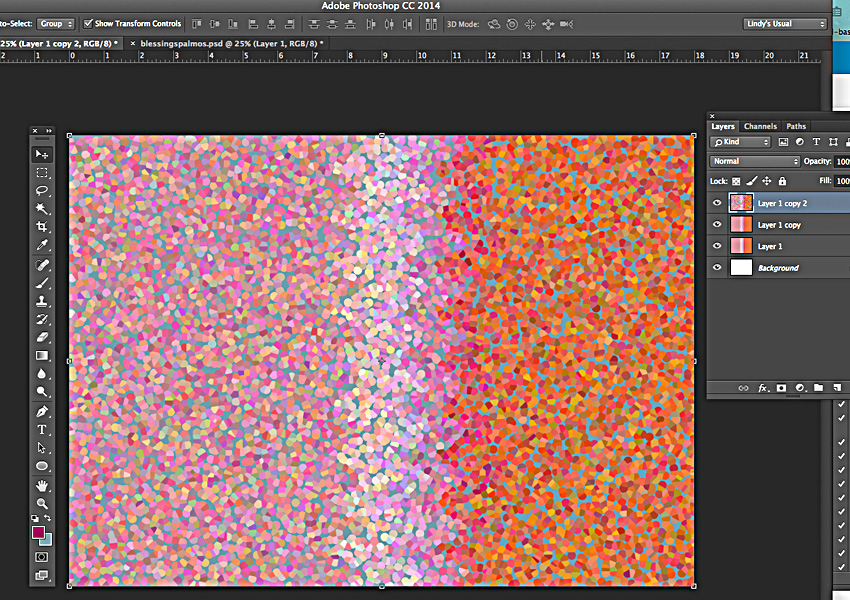The width and height of the screenshot is (850, 600).
Task: Toggle visibility of Layer 1 copy
Action: point(716,224)
